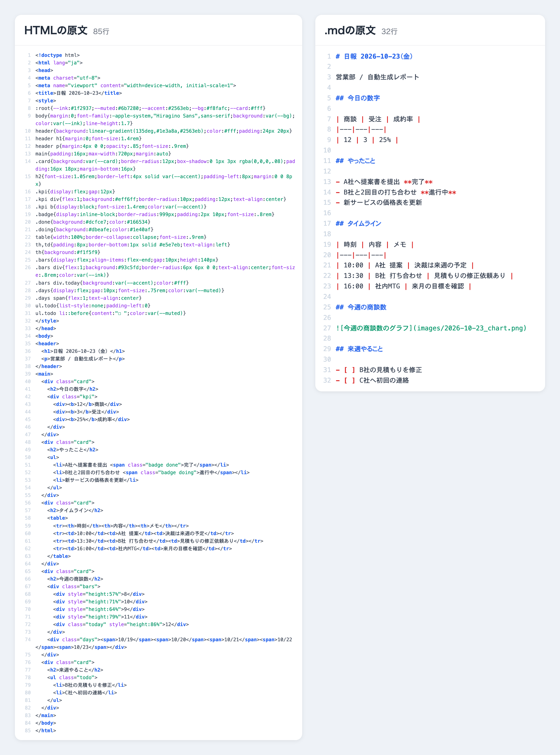Click the '<title>日報 2026-10-23</title>' line

tap(79, 93)
